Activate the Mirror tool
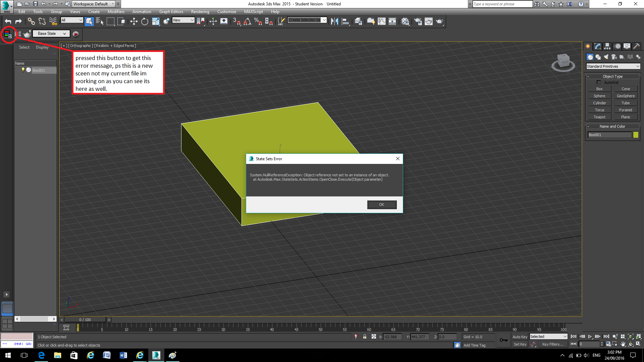Viewport: 644px width, 362px height. click(334, 21)
